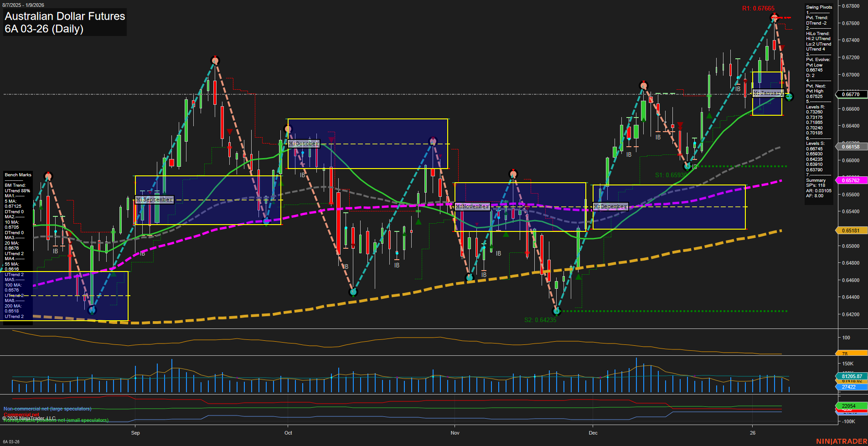Select the orange 0.65181 price level marker
Screen dimensions: 868x446
pyautogui.click(x=851, y=231)
